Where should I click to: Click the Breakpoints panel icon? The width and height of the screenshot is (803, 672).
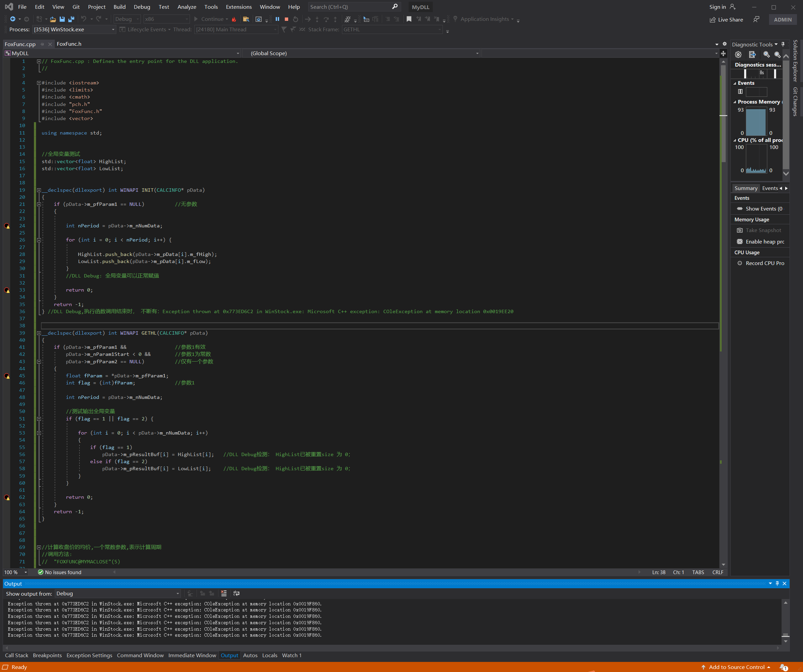point(47,655)
